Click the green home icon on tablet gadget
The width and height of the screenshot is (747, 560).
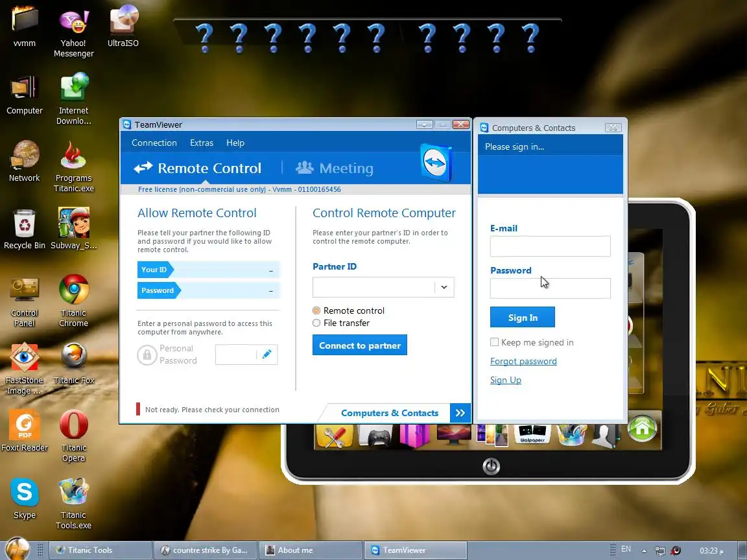pyautogui.click(x=642, y=428)
